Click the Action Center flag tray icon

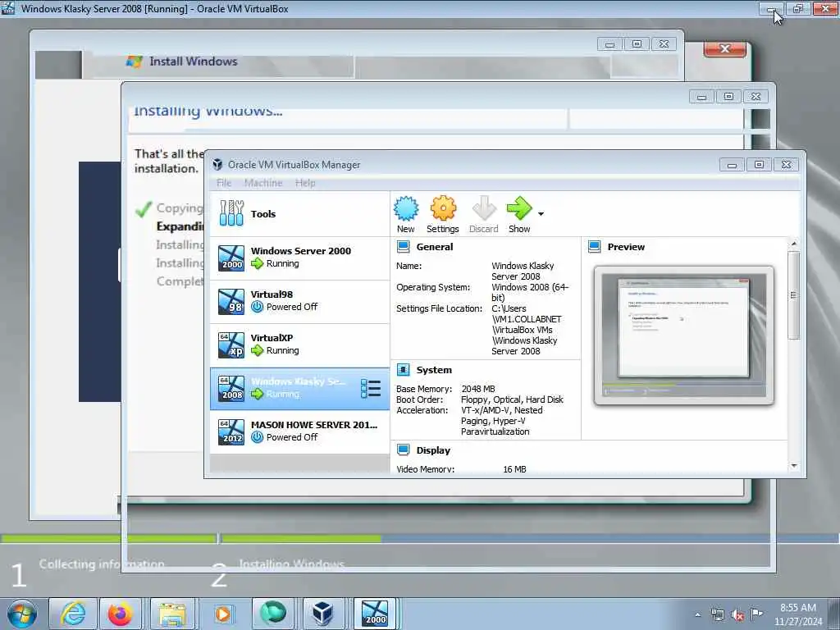[756, 614]
